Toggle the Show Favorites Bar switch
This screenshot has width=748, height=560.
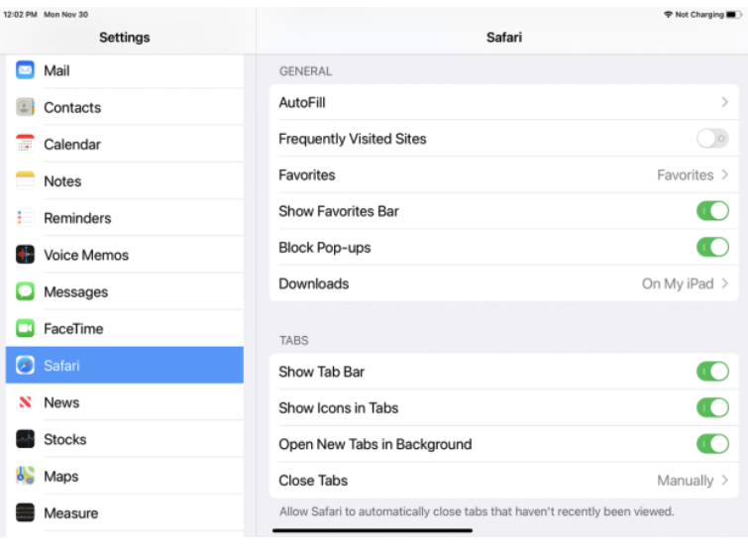tap(712, 211)
